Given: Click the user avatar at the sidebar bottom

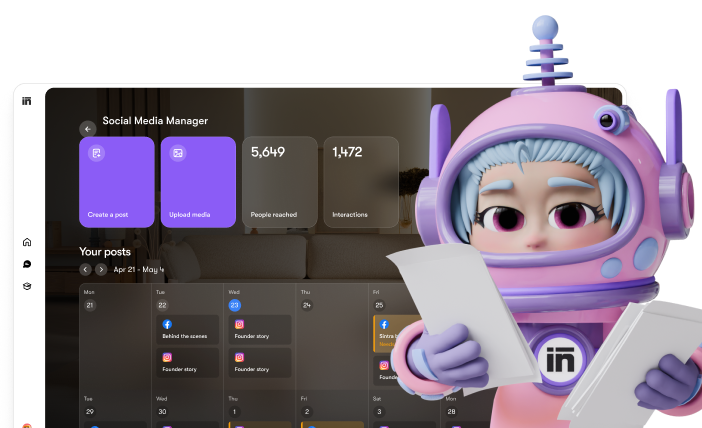Looking at the screenshot, I should (27, 425).
